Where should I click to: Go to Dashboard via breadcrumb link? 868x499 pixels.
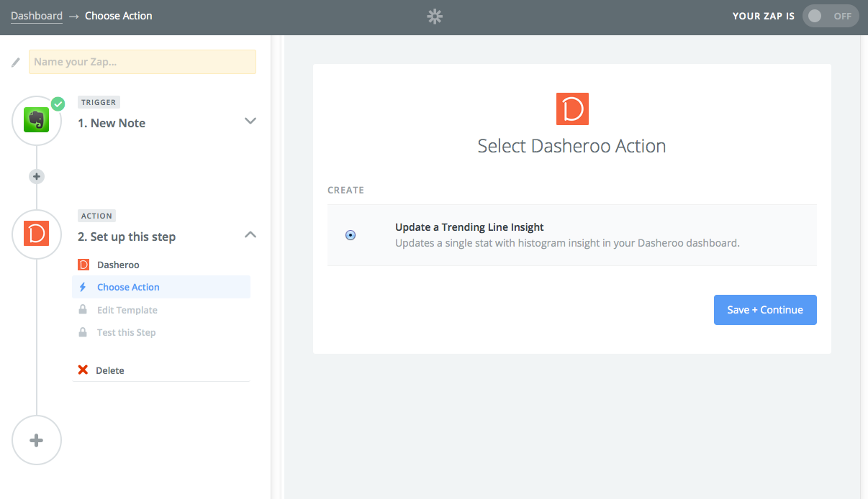[37, 15]
